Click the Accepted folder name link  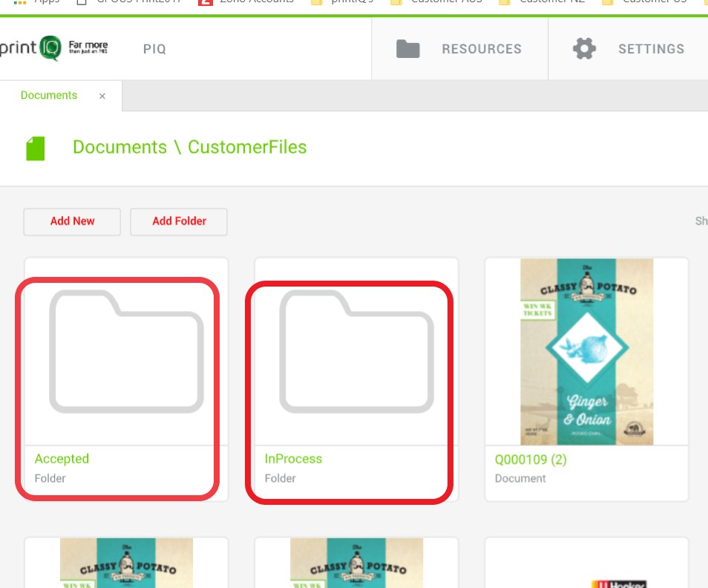62,459
